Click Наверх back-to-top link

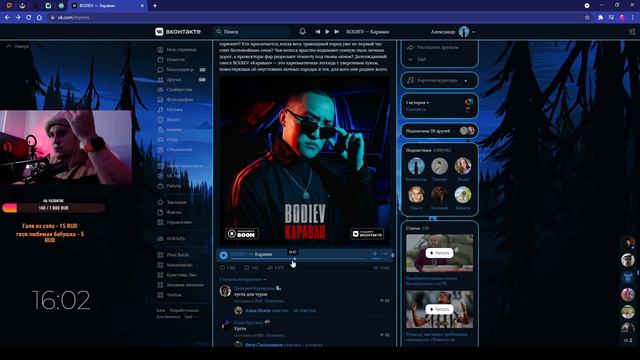17,46
